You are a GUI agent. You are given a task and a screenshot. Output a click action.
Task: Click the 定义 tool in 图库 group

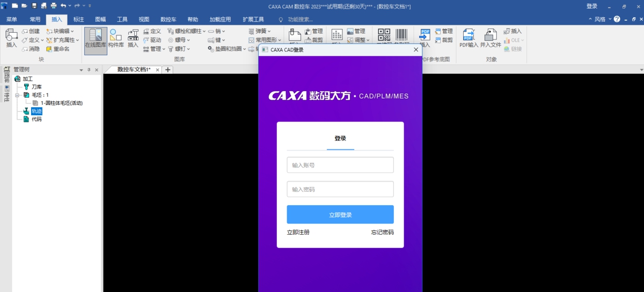click(x=152, y=31)
